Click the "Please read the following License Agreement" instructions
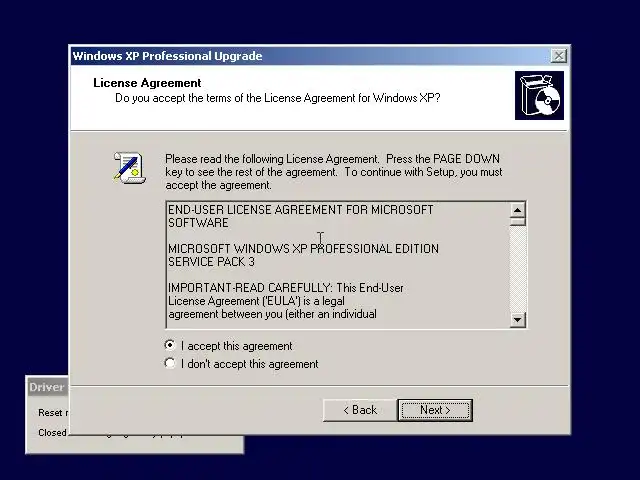Image resolution: width=640 pixels, height=480 pixels. 333,172
